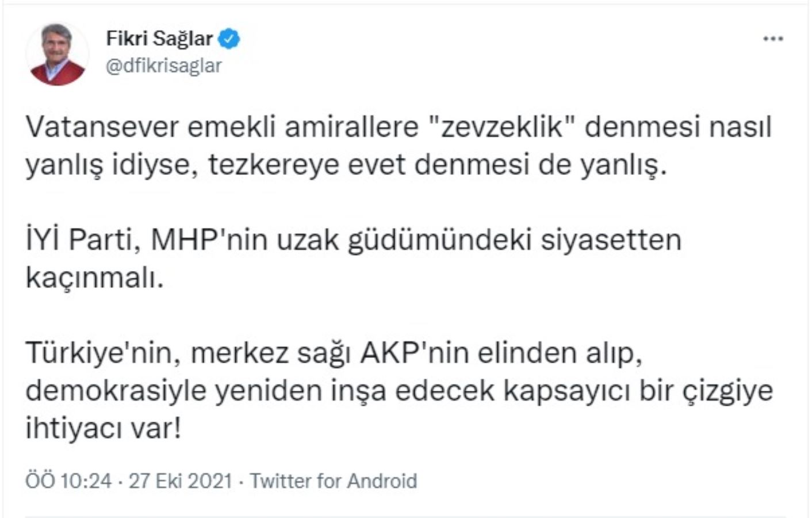The height and width of the screenshot is (518, 812).
Task: Click "Türkiye'nin" in the third paragraph
Action: [99, 353]
